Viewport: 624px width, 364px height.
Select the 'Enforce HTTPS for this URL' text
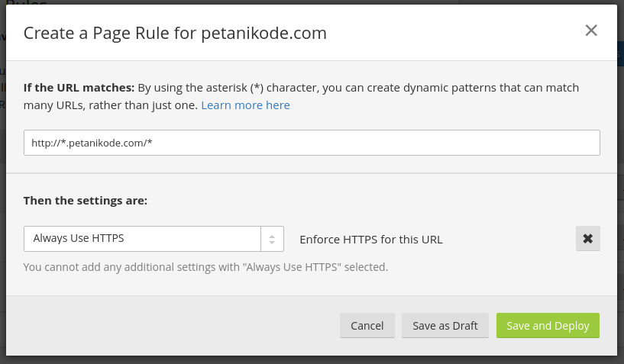click(371, 240)
